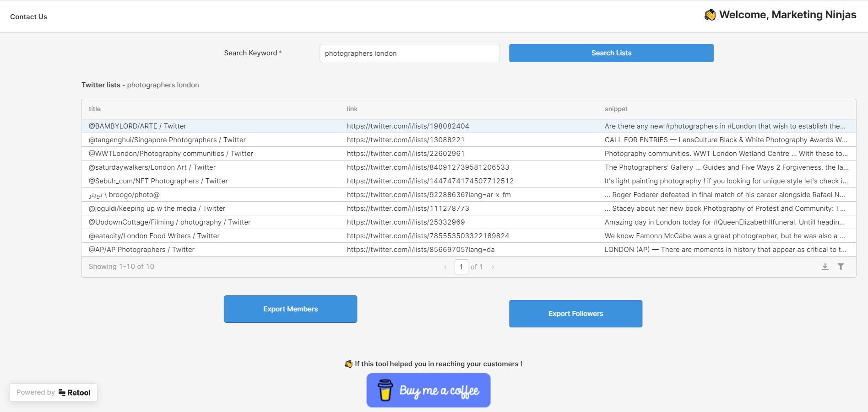Select the Singapore Photographers row title
This screenshot has height=412, width=868.
167,140
